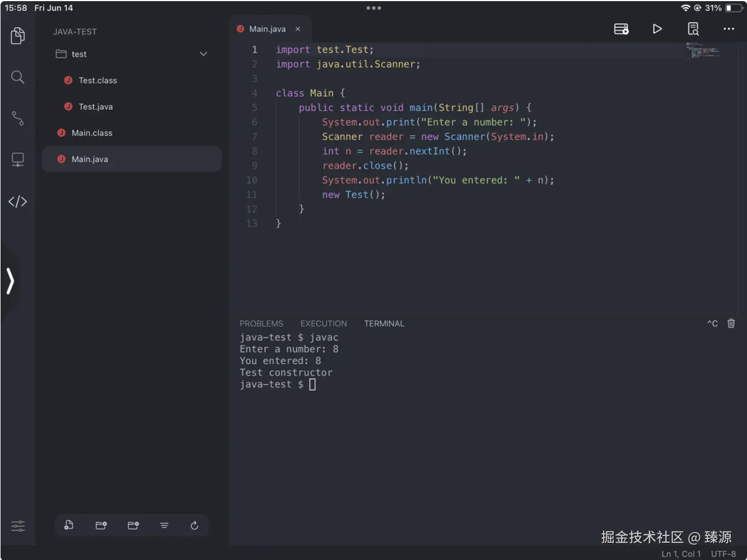Click the 'reader.close();' code line

365,166
